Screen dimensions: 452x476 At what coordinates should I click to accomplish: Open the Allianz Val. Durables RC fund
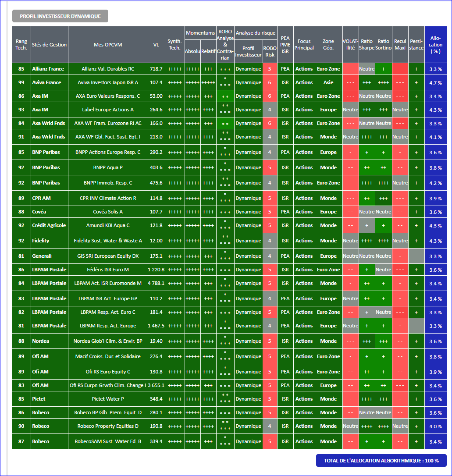[x=108, y=69]
